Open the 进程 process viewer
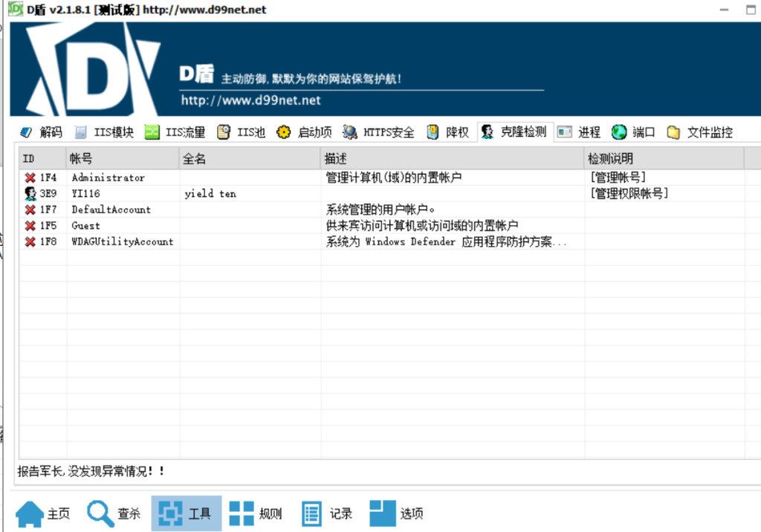Screen dimensions: 761x532 click(579, 132)
